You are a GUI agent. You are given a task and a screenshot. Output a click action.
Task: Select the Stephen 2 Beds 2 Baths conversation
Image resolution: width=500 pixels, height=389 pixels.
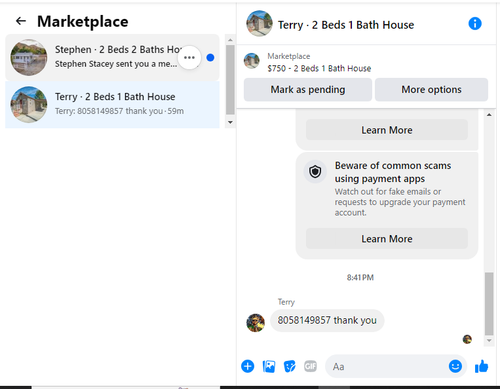[112, 57]
